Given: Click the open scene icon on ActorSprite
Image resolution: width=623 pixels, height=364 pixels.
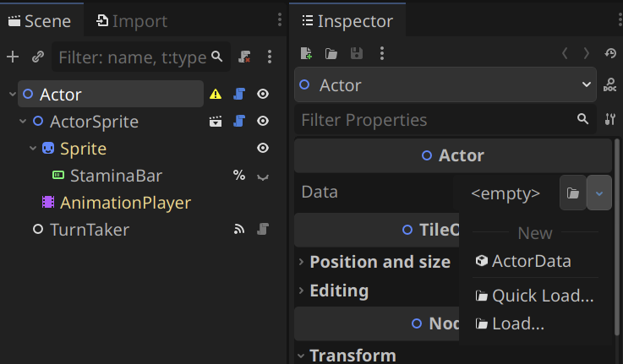Looking at the screenshot, I should coord(216,122).
